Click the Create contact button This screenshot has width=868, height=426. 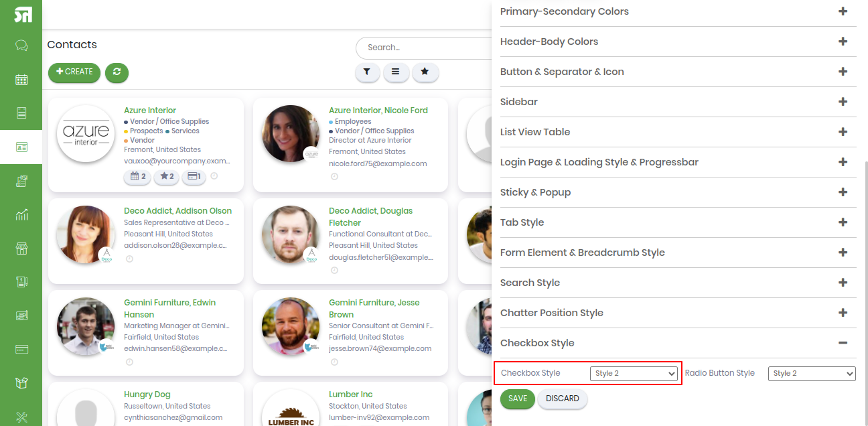pos(74,72)
